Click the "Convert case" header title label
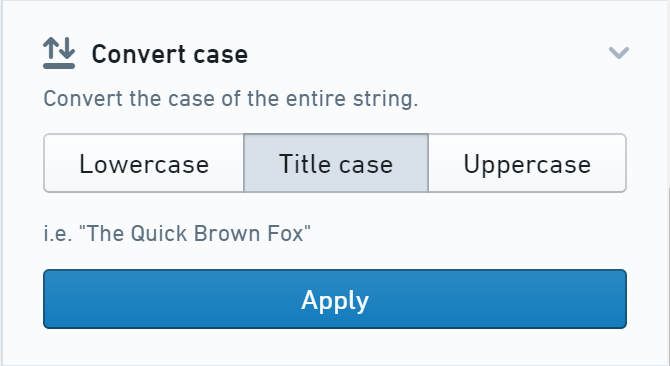The image size is (670, 366). click(x=170, y=54)
